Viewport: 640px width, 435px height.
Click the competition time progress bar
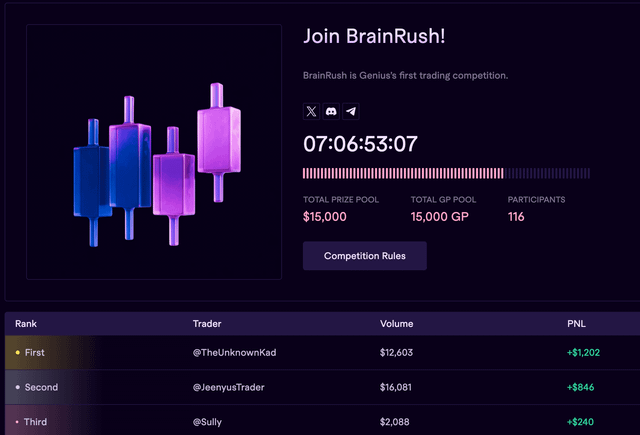click(446, 173)
